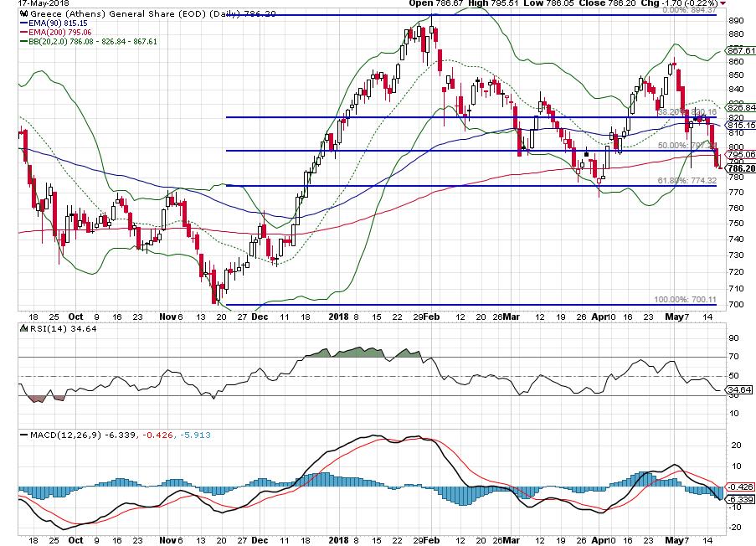Click the 815.15 EMA price tag
This screenshot has height=546, width=756.
(741, 125)
